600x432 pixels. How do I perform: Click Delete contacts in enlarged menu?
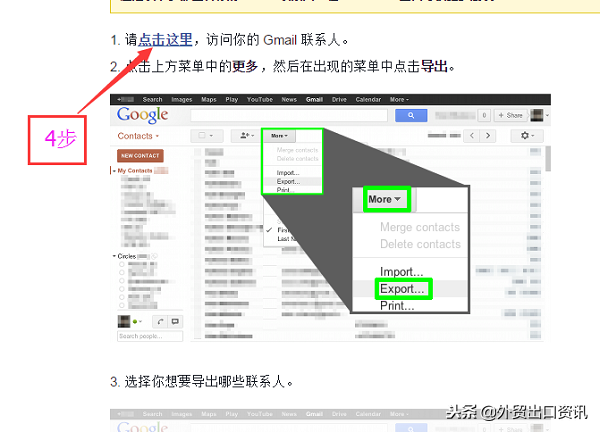pyautogui.click(x=420, y=244)
